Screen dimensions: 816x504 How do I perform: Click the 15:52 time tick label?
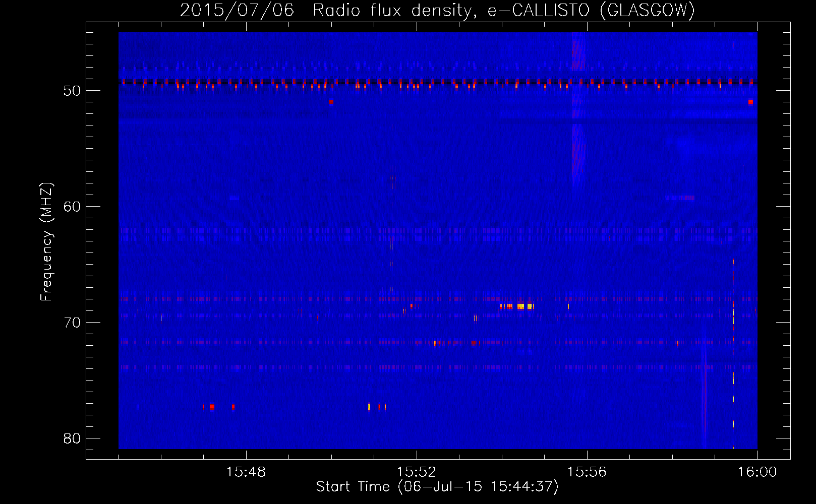click(416, 472)
